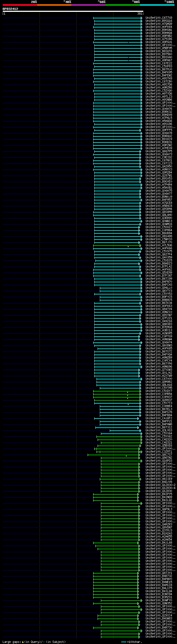The image size is (177, 644).
Task: Select label UniRef100_Q94LL0
Action: coord(159,288)
